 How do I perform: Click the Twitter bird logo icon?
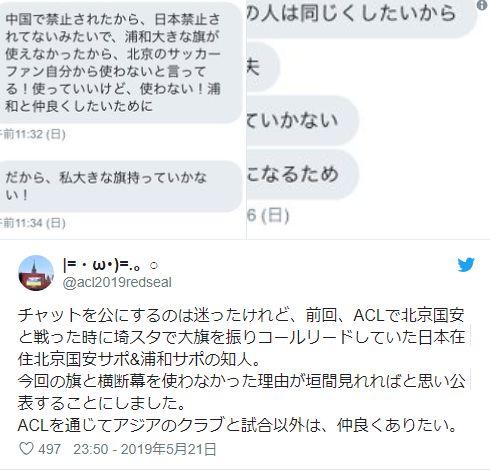click(466, 265)
